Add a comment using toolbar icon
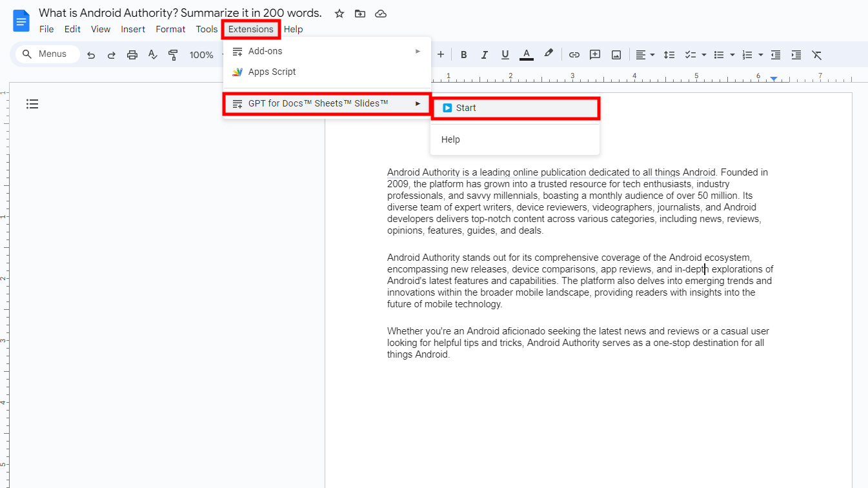868x488 pixels. click(x=595, y=55)
